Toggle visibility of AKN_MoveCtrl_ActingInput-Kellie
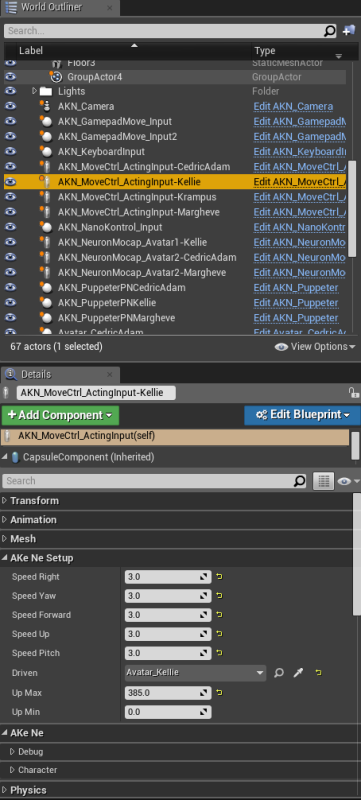Screen dimensions: 361x800 pos(10,182)
